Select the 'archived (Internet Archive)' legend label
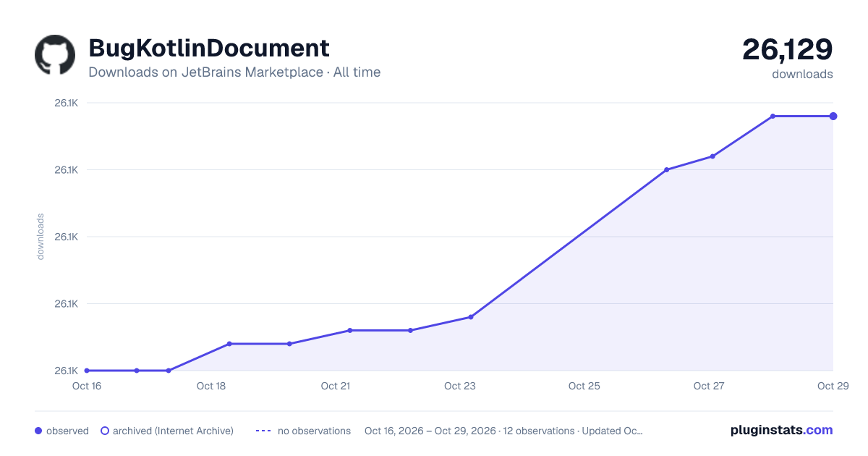Image resolution: width=868 pixels, height=456 pixels. pos(173,431)
